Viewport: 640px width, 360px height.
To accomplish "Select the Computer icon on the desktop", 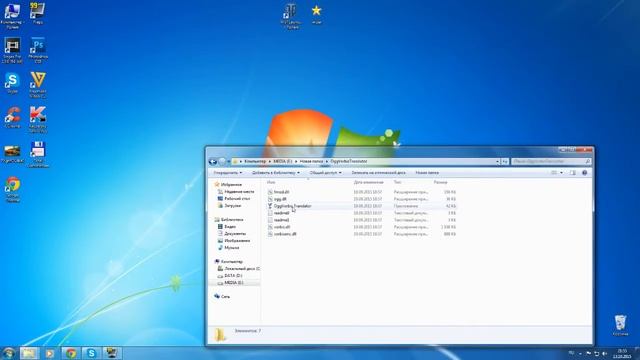I will [x=12, y=16].
